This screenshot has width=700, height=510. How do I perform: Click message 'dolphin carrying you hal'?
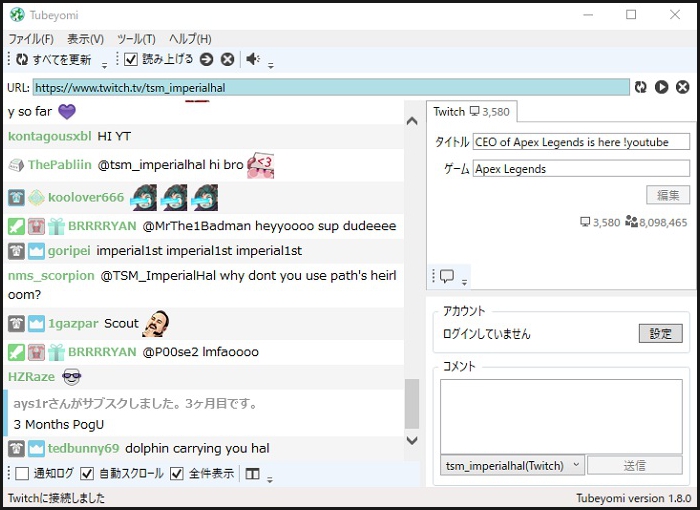[197, 448]
